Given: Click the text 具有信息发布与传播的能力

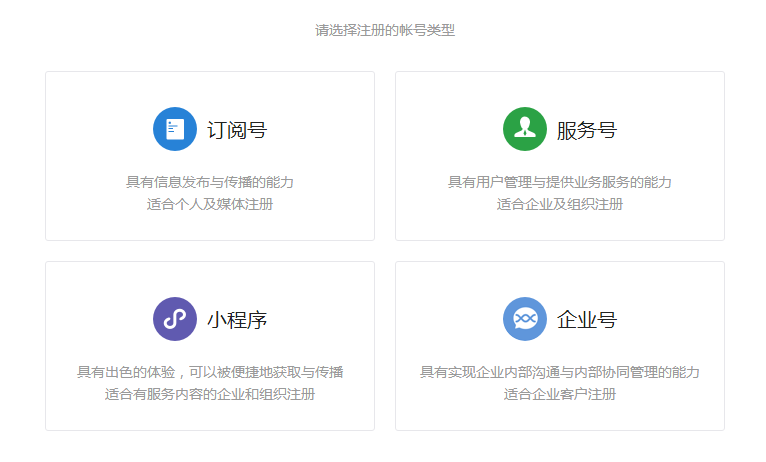Looking at the screenshot, I should pyautogui.click(x=210, y=182).
